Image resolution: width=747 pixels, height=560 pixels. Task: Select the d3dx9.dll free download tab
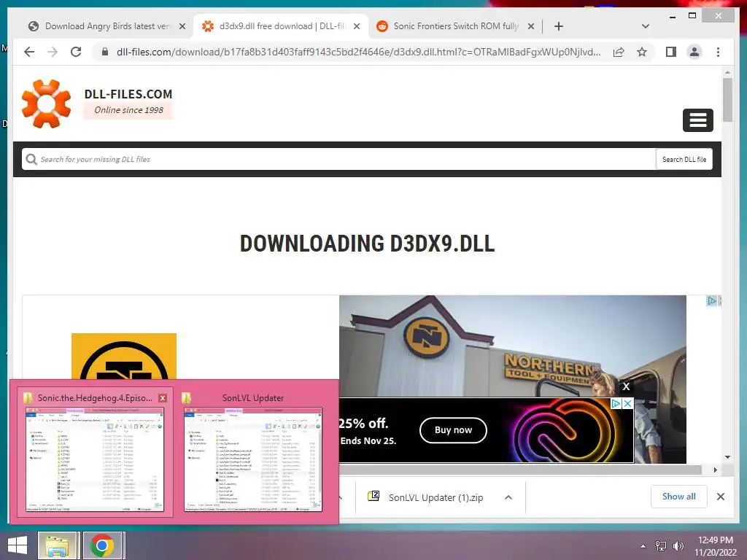point(281,26)
